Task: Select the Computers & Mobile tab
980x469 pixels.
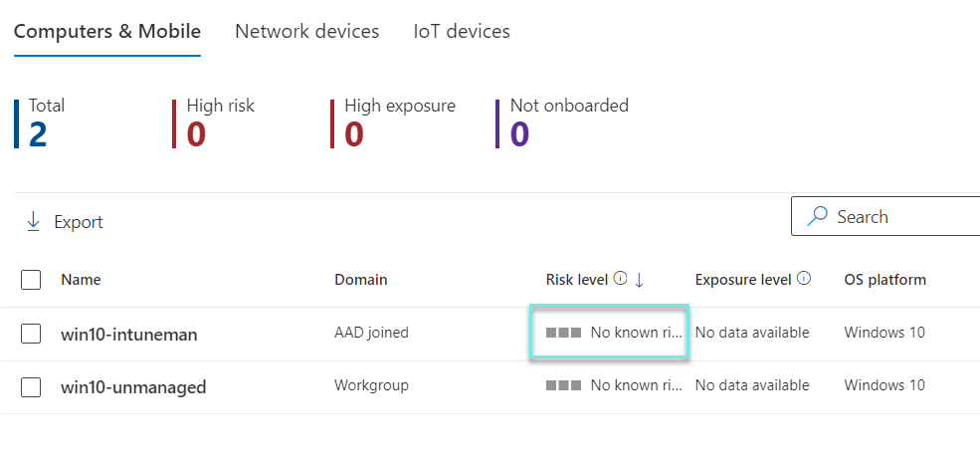Action: tap(107, 31)
